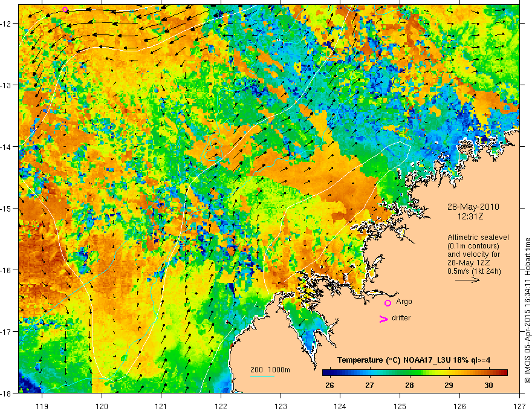
Task: Click the magenta drifter legend arrowhead
Action: (383, 319)
